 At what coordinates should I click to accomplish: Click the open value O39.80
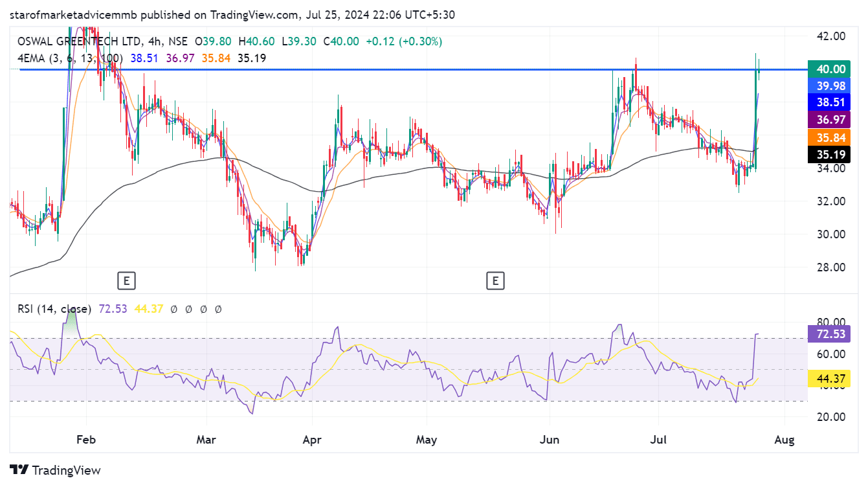(x=214, y=41)
